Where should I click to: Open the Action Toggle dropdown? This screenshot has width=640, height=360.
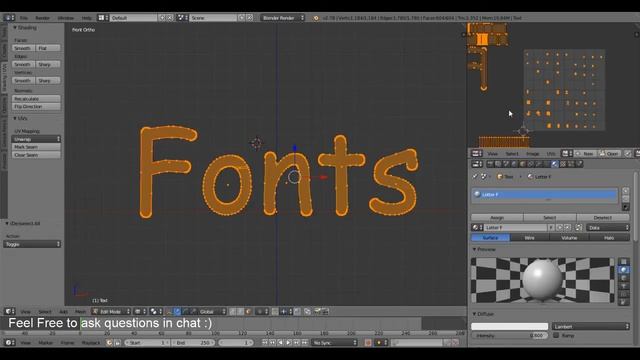tap(32, 244)
